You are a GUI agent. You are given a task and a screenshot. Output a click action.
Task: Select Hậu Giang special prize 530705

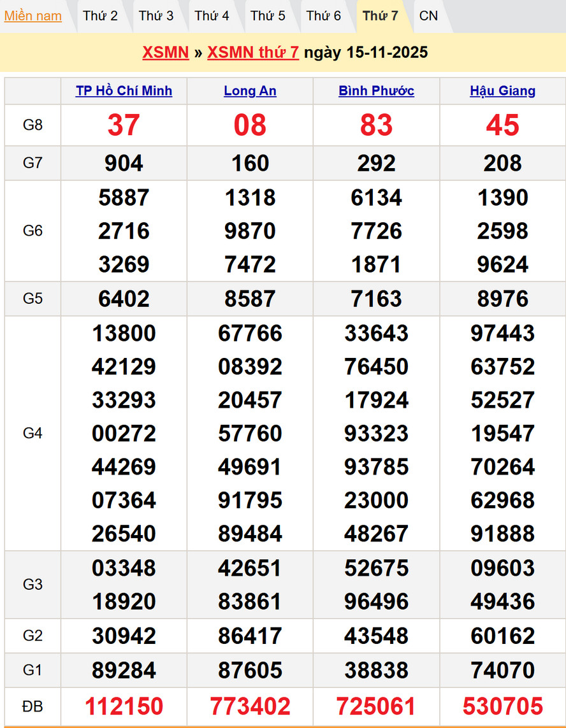pos(502,706)
